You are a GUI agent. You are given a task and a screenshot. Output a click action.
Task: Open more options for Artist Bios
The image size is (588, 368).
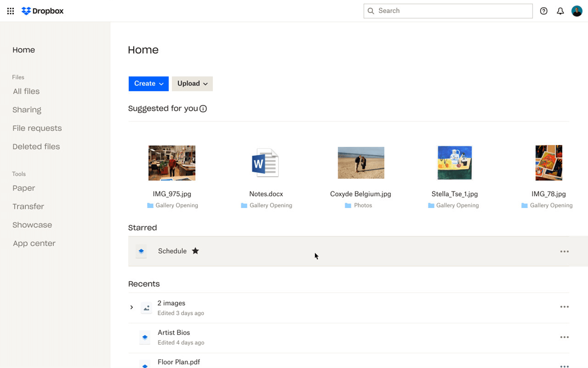pos(564,337)
